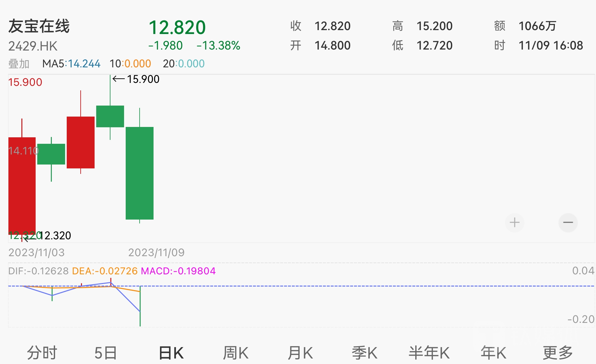Select the 半年K tab
Image resolution: width=596 pixels, height=364 pixels.
429,353
